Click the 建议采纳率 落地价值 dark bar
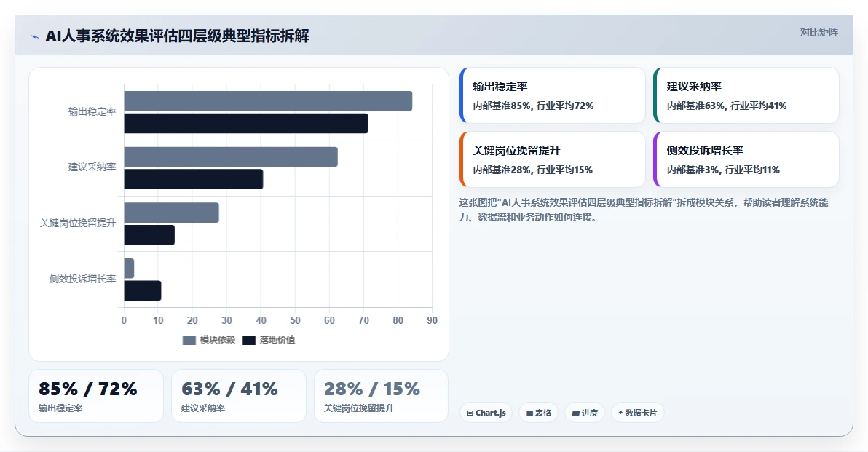This screenshot has width=868, height=452. pyautogui.click(x=193, y=179)
